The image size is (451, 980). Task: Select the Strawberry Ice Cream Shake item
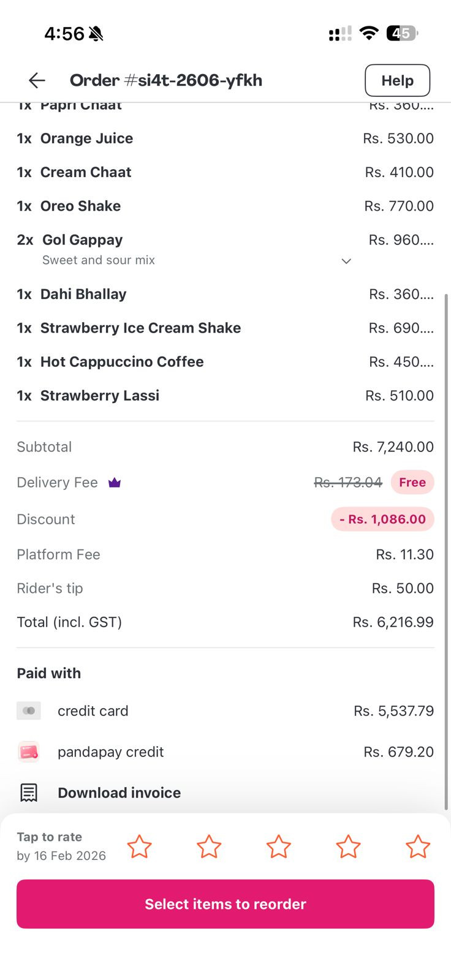[x=140, y=328]
